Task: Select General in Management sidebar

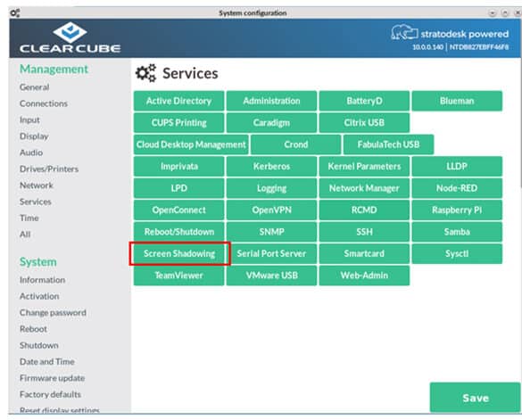Action: [34, 87]
